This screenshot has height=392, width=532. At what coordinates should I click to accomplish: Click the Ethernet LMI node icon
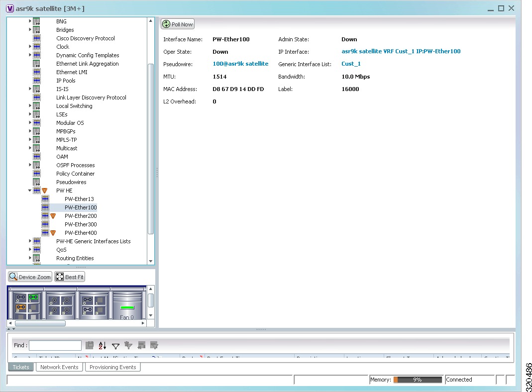pos(37,72)
